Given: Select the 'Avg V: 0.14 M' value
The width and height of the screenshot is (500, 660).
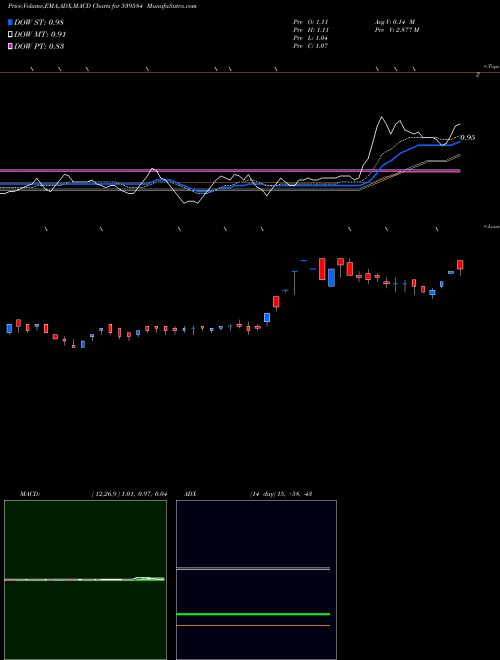Looking at the screenshot, I should pyautogui.click(x=395, y=22).
